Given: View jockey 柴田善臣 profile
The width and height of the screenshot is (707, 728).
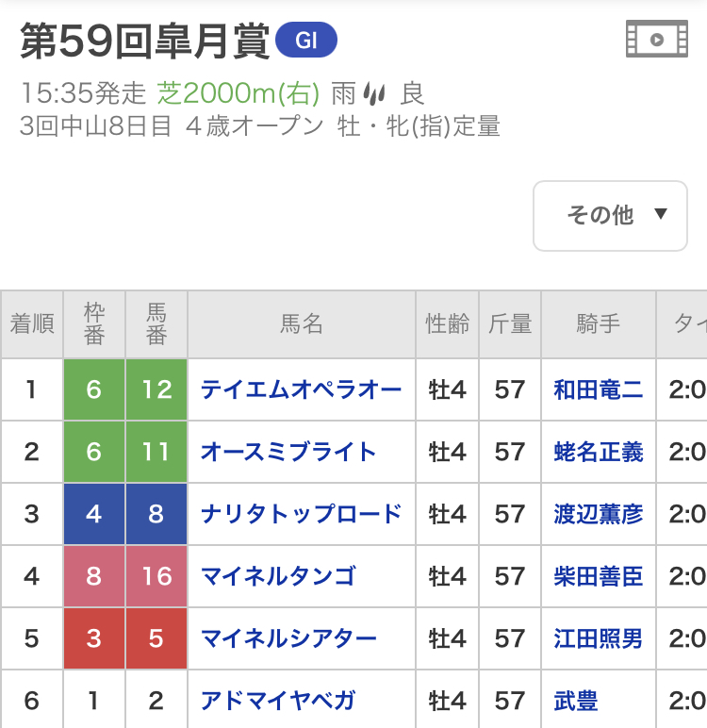Looking at the screenshot, I should (x=599, y=576).
